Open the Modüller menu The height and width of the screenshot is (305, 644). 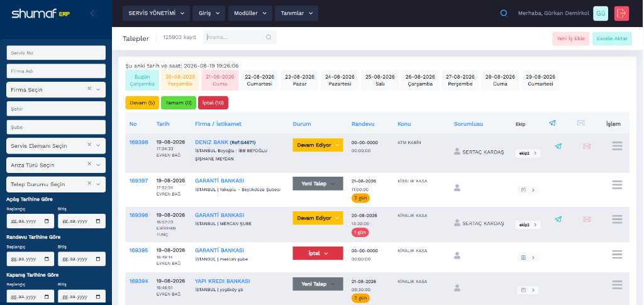[250, 13]
